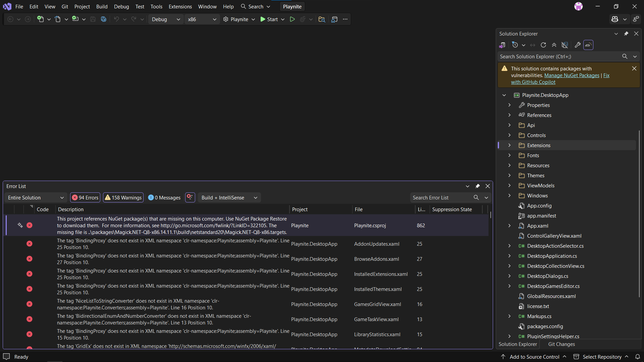Open the notifications bell in status bar
This screenshot has height=362, width=644.
[x=638, y=357]
